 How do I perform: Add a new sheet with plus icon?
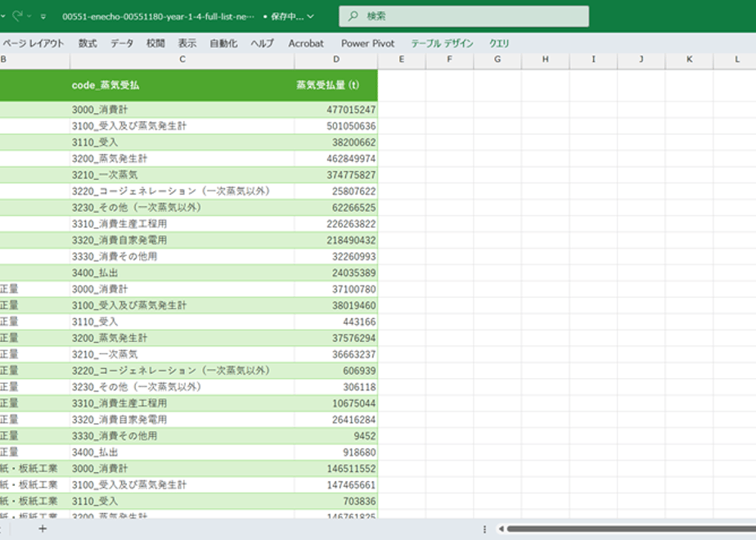tap(43, 529)
